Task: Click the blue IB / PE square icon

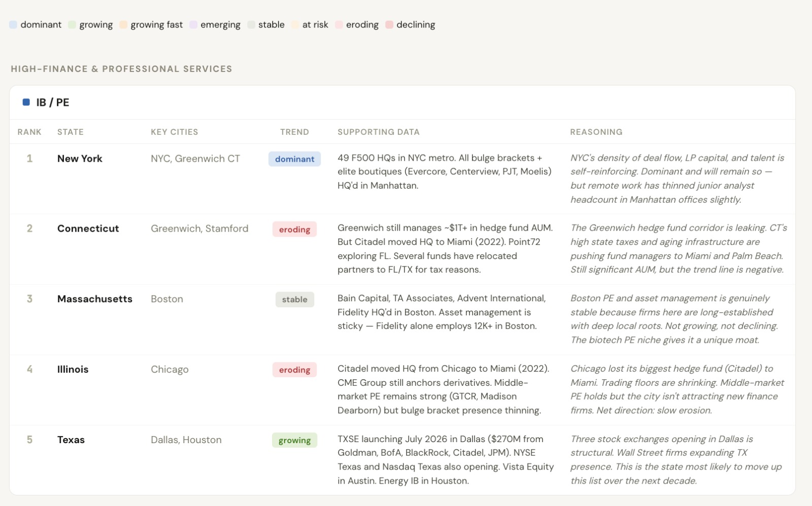Action: 26,102
